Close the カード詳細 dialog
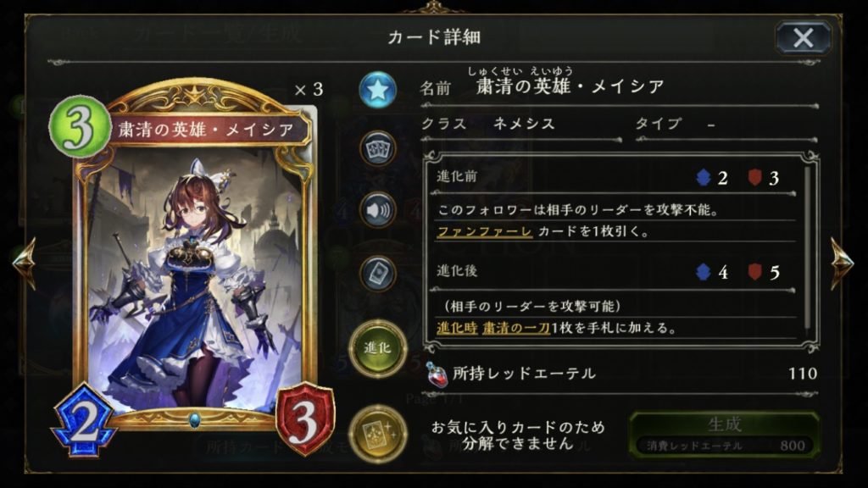The image size is (868, 488). (803, 38)
